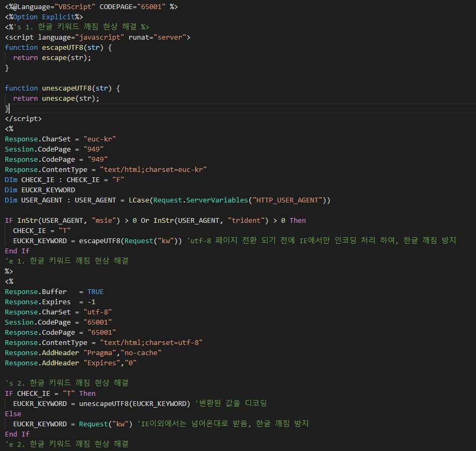Click the ContentType charset=euc-kr line
Viewport: 476px width, 451px height.
coord(106,170)
